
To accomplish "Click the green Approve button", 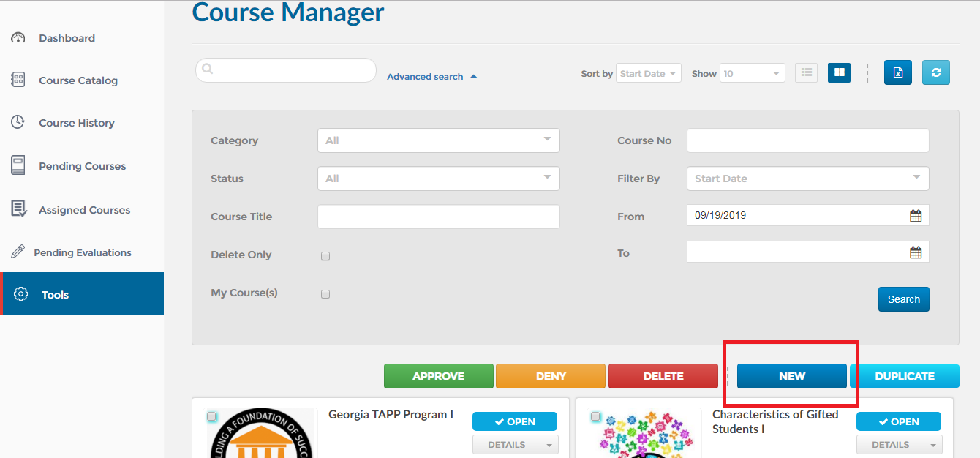I will click(x=439, y=376).
